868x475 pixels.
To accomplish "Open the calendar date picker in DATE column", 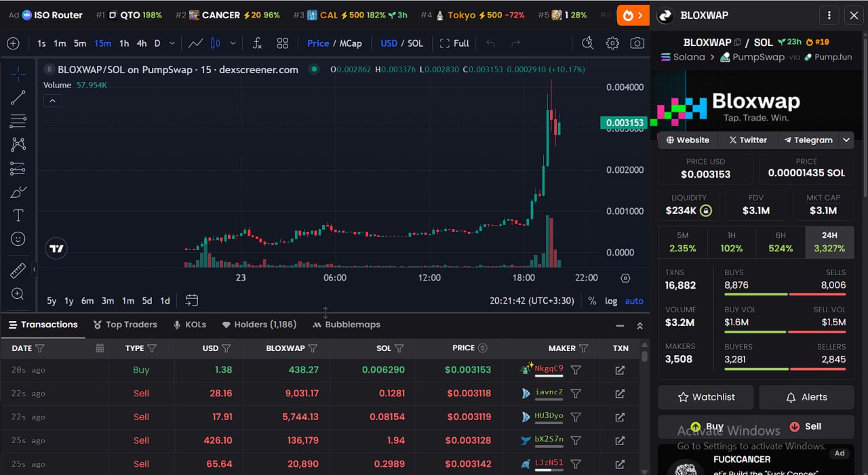I will pos(100,348).
